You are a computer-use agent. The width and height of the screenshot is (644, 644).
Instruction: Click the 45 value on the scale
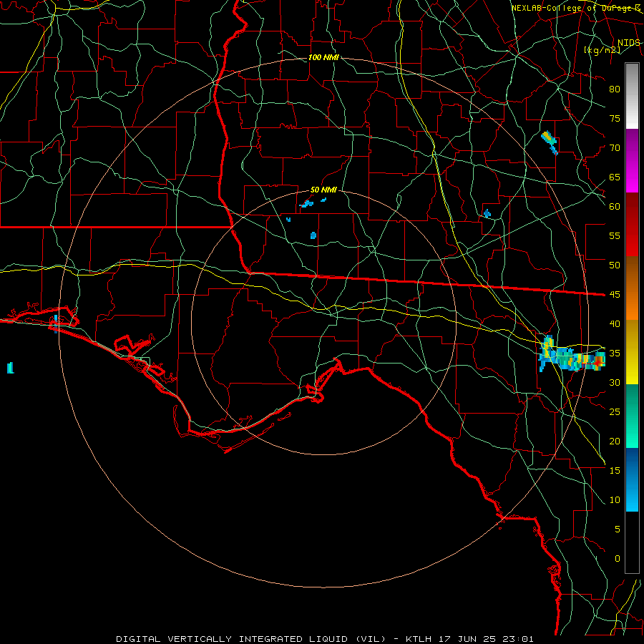coord(615,295)
